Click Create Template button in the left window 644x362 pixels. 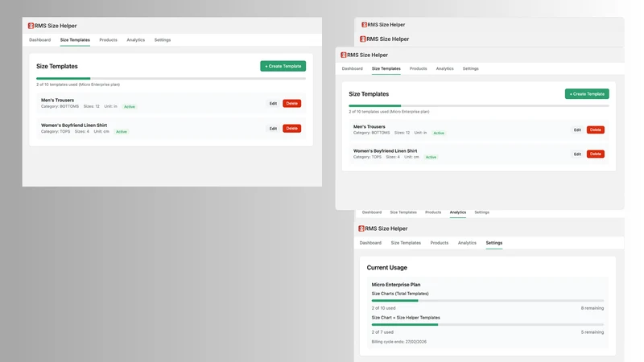(283, 66)
